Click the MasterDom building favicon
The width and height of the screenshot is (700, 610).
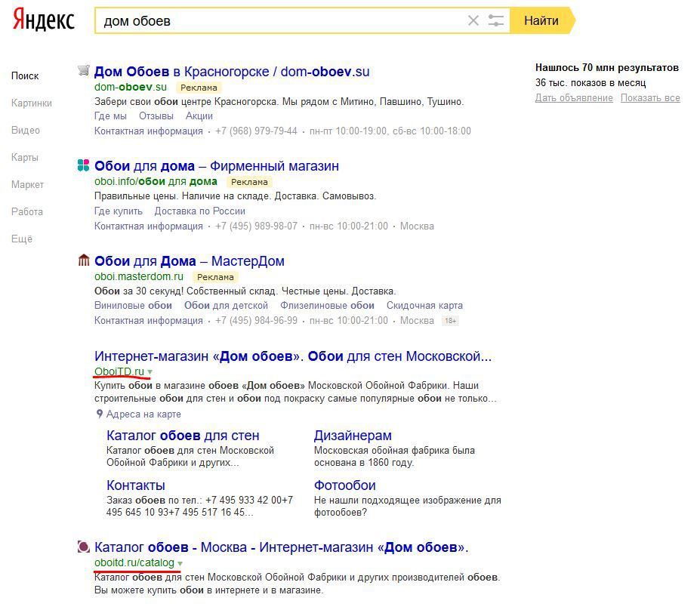pos(84,260)
